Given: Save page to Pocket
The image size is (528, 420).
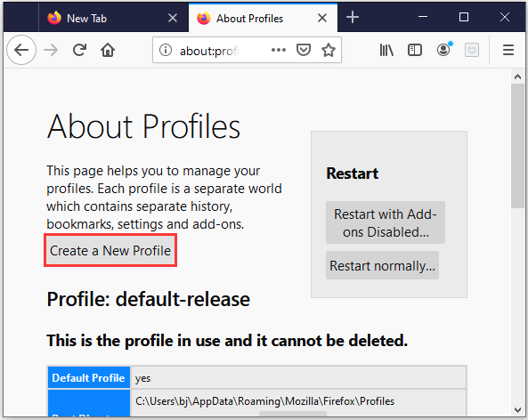Looking at the screenshot, I should pyautogui.click(x=304, y=50).
